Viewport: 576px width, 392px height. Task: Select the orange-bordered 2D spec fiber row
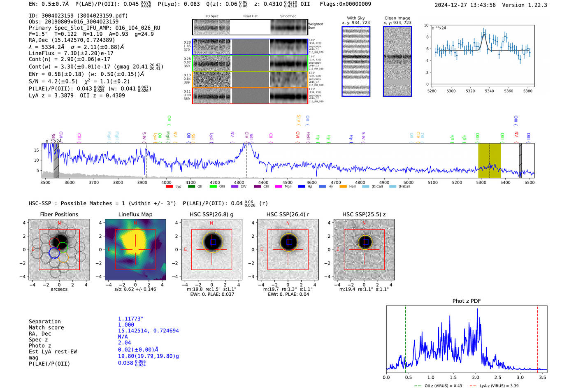coord(250,79)
